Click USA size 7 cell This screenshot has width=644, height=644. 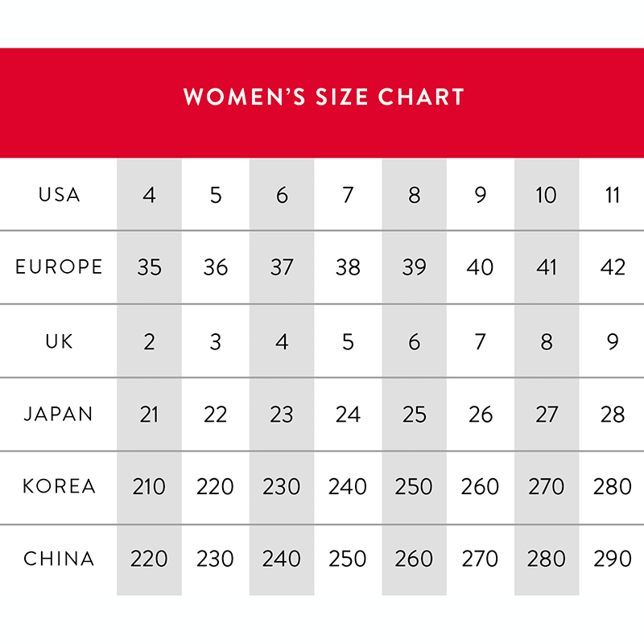348,195
